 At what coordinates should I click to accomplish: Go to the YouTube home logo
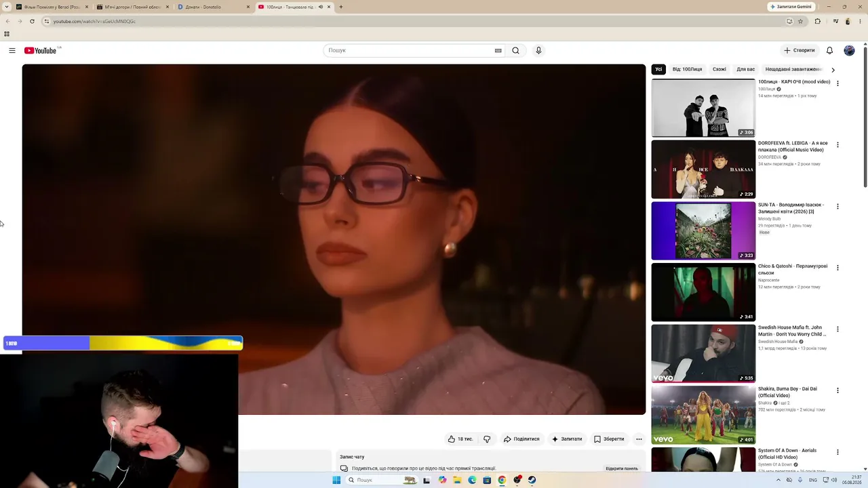41,51
